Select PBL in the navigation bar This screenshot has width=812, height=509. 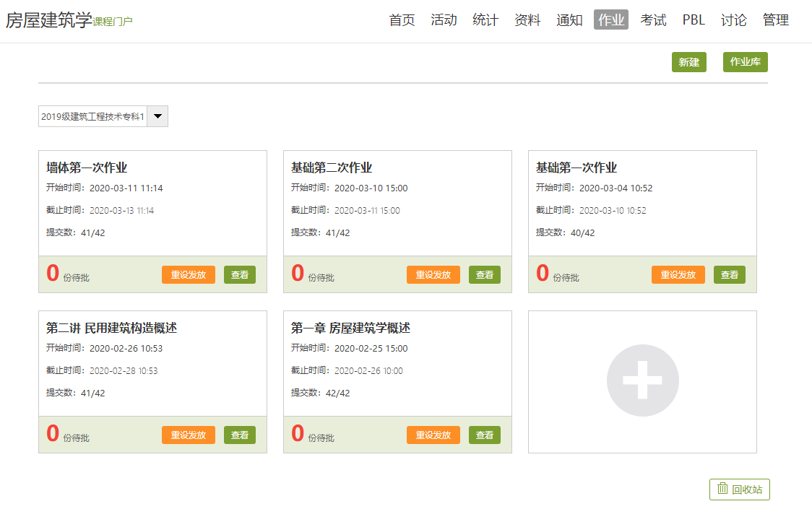pos(694,20)
